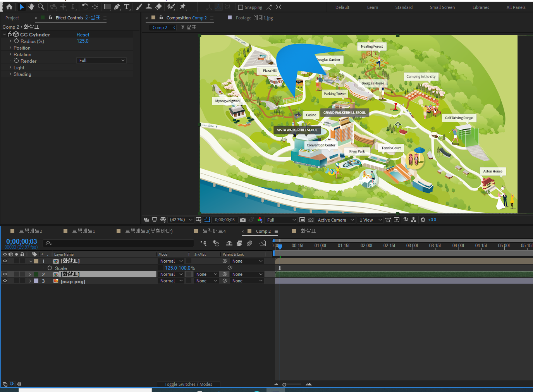Expand Position property group
533x392 pixels.
pyautogui.click(x=10, y=48)
